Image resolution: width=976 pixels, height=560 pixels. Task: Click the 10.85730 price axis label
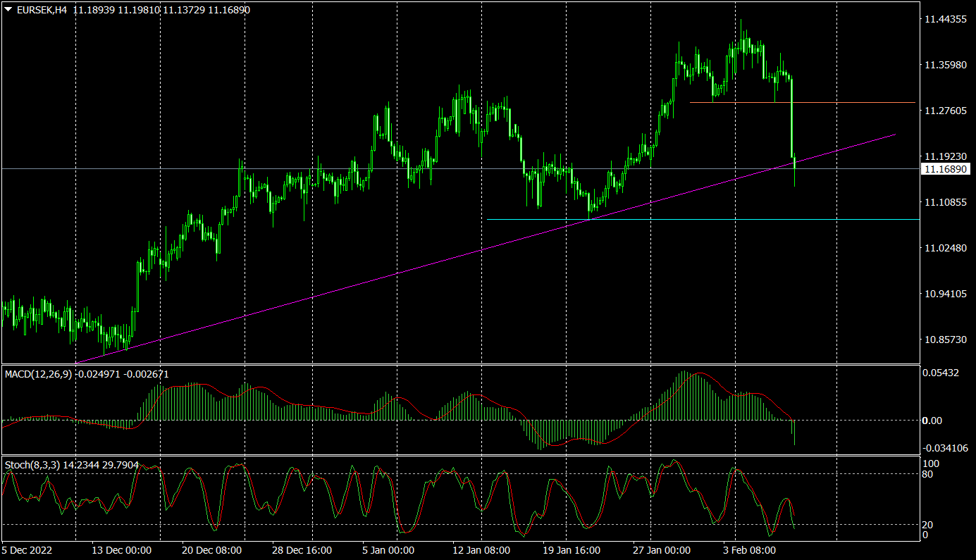(x=945, y=340)
